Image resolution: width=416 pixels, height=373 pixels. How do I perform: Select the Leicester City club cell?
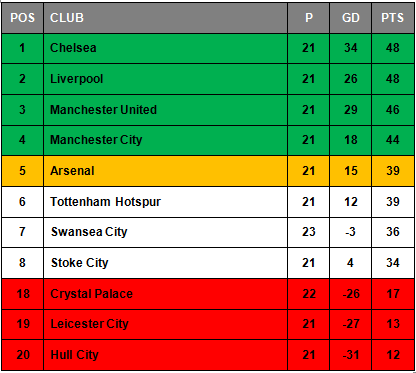165,324
